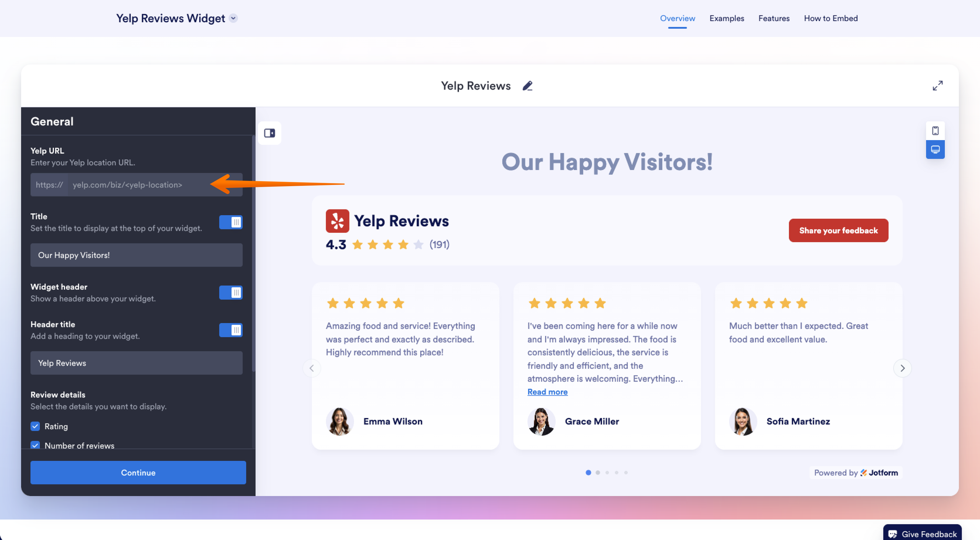
Task: Focus the Yelp URL input field
Action: [155, 185]
